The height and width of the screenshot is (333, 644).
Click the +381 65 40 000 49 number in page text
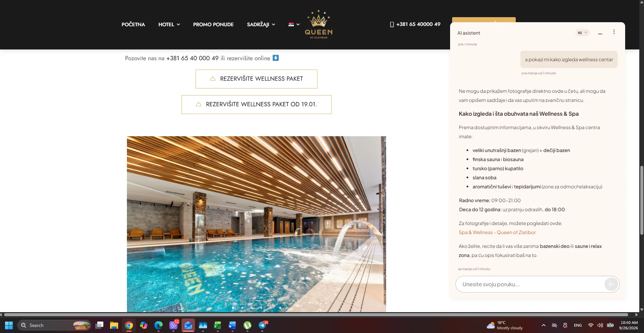click(192, 58)
